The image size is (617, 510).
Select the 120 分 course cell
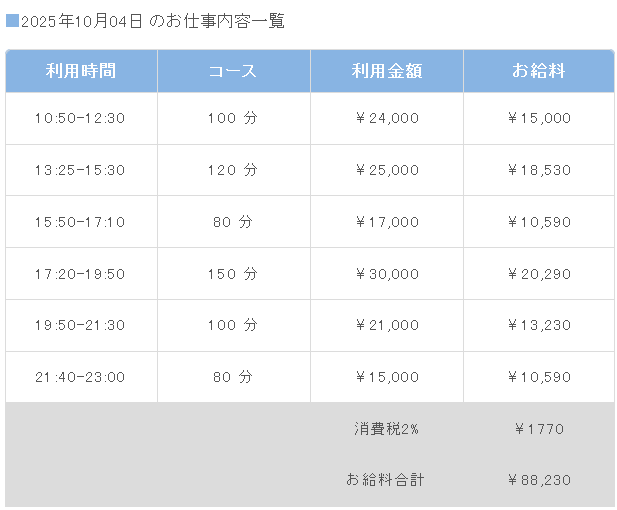point(233,170)
